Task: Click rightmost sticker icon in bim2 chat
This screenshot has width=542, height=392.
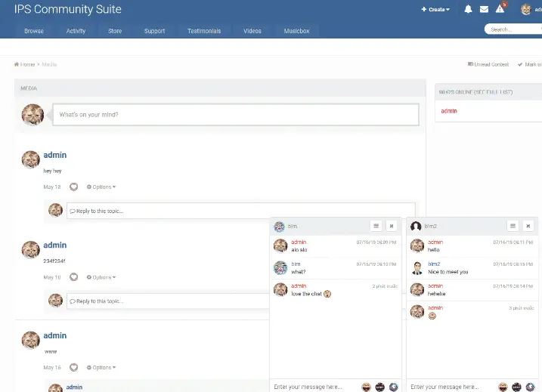Action: (530, 387)
